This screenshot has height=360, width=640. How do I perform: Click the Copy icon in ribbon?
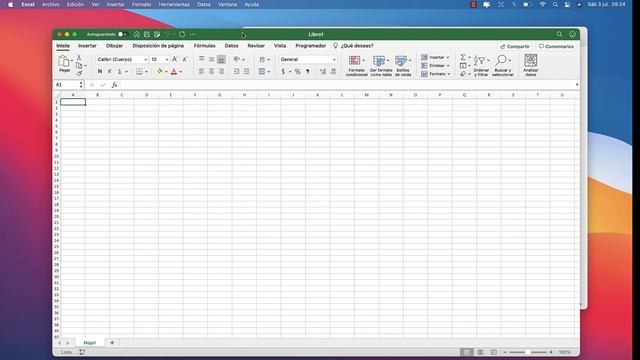click(79, 65)
